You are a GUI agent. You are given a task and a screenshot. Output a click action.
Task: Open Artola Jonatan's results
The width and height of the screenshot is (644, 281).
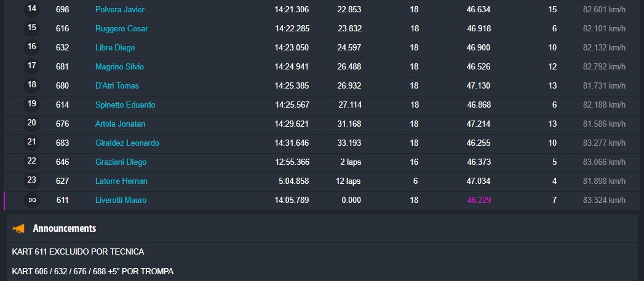pyautogui.click(x=120, y=124)
